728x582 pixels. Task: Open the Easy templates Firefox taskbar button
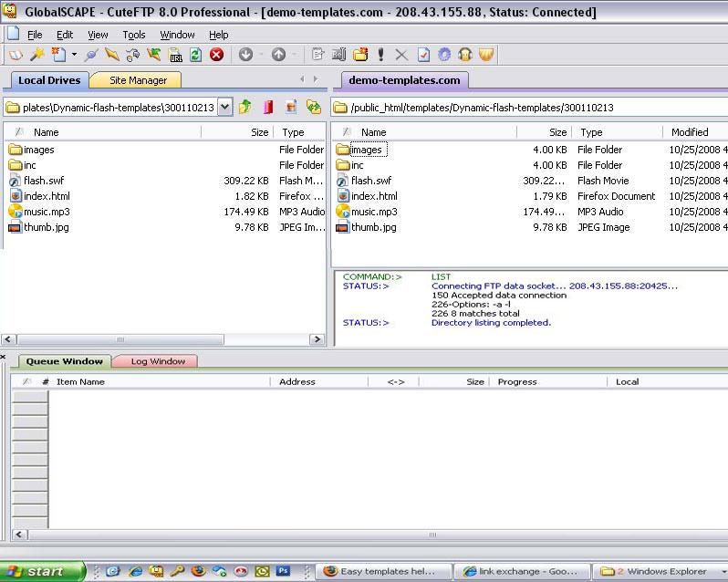coord(384,571)
